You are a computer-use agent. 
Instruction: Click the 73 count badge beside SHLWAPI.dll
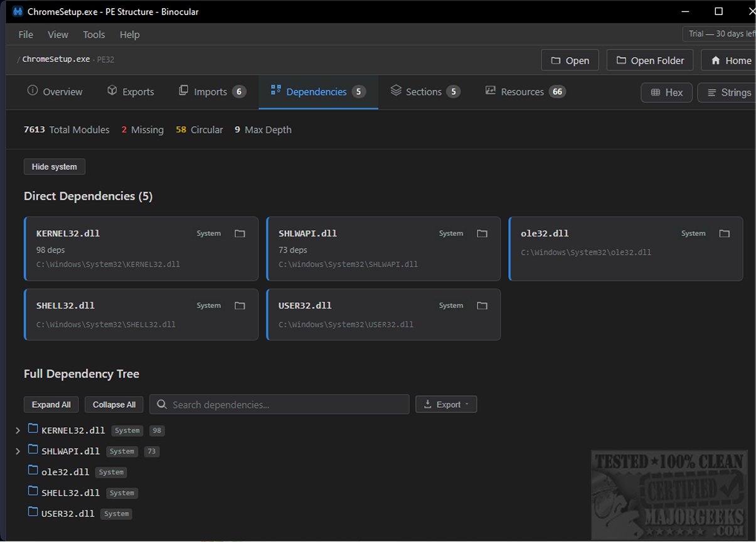tap(152, 451)
